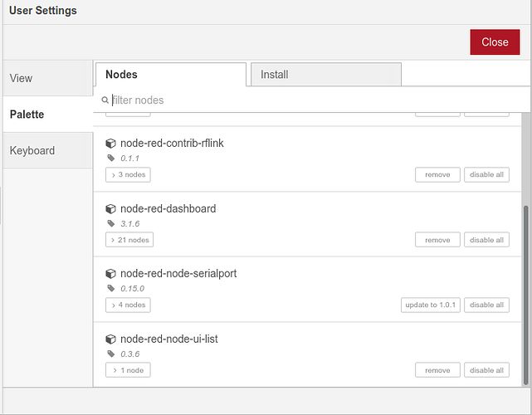Click the package cube icon beside node-red-dashboard

(110, 208)
